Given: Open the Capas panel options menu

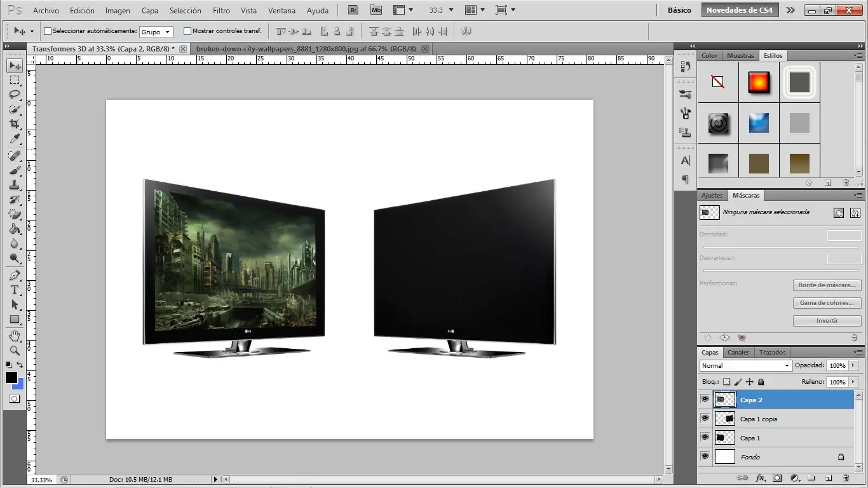Looking at the screenshot, I should (x=858, y=352).
